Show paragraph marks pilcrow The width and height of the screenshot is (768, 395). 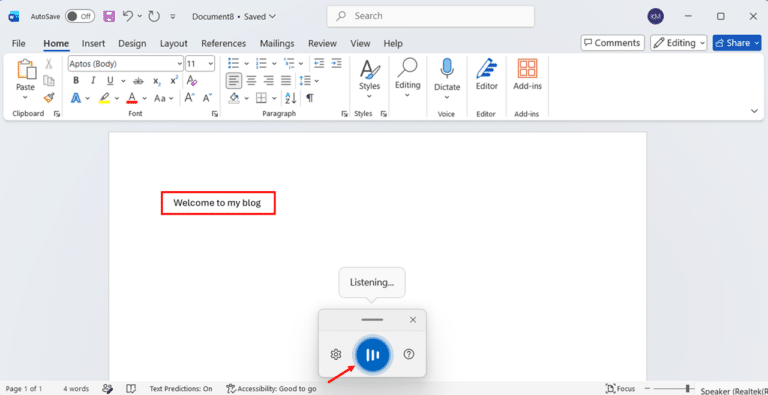coord(310,98)
